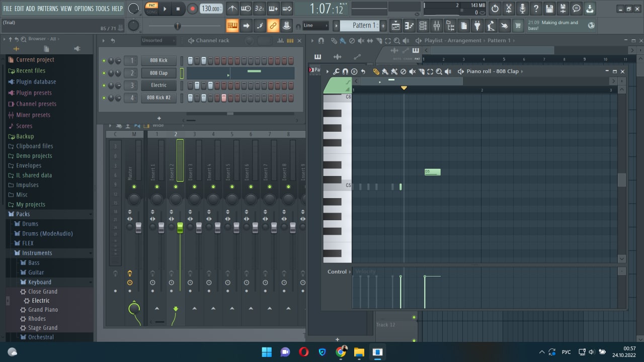Image resolution: width=644 pixels, height=362 pixels.
Task: Toggle the link icon in the toolbar
Action: click(273, 26)
